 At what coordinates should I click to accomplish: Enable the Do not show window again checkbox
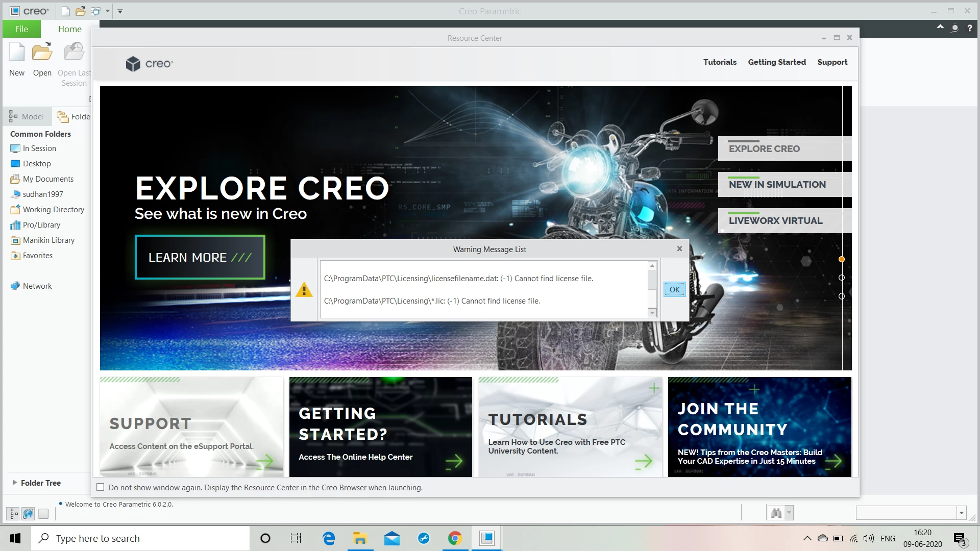pos(101,487)
